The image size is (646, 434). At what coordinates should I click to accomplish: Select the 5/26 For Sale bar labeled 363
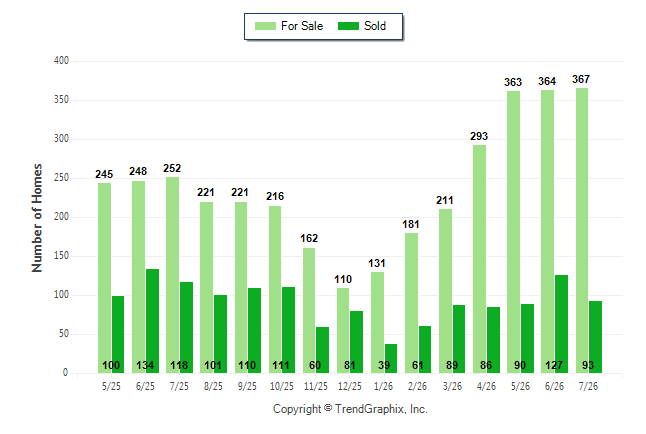coord(513,232)
